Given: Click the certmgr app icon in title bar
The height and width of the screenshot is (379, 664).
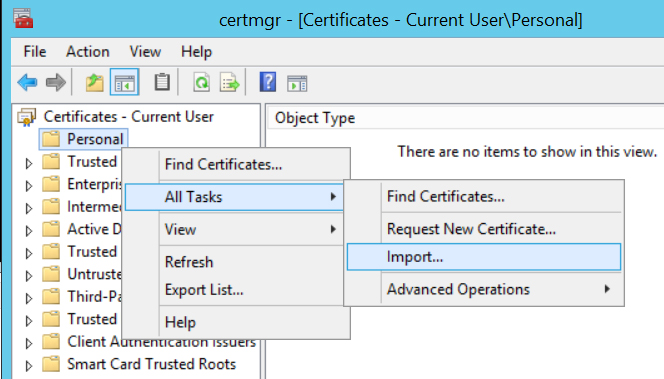Looking at the screenshot, I should point(22,19).
